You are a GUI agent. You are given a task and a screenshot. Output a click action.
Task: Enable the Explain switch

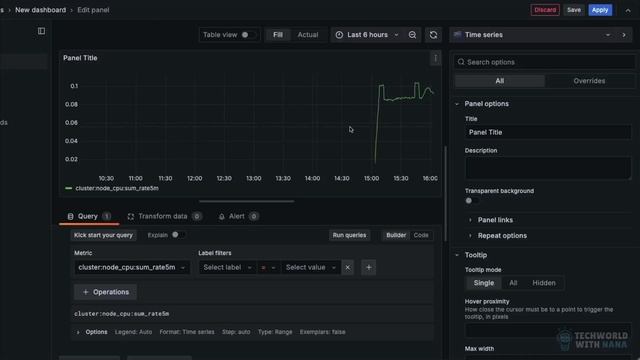point(178,235)
